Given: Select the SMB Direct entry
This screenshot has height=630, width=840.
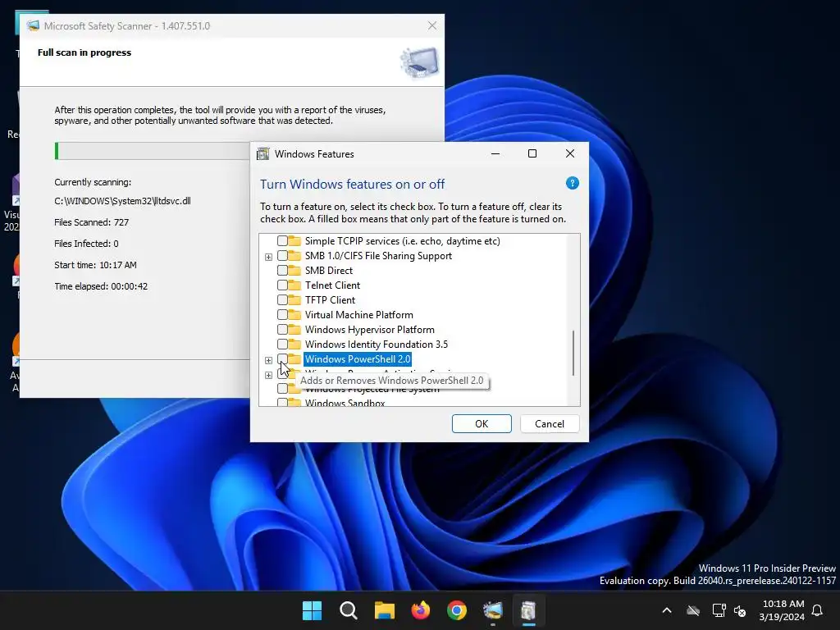Looking at the screenshot, I should click(x=328, y=271).
